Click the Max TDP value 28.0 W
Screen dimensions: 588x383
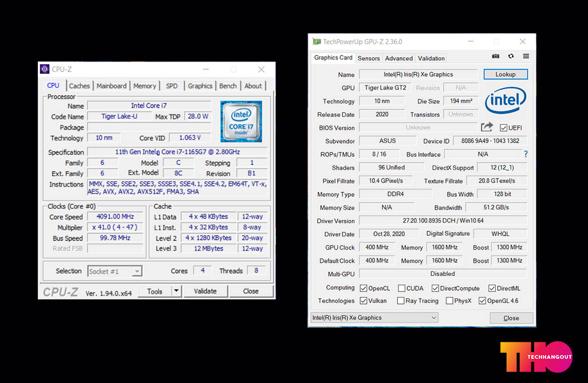pos(198,116)
